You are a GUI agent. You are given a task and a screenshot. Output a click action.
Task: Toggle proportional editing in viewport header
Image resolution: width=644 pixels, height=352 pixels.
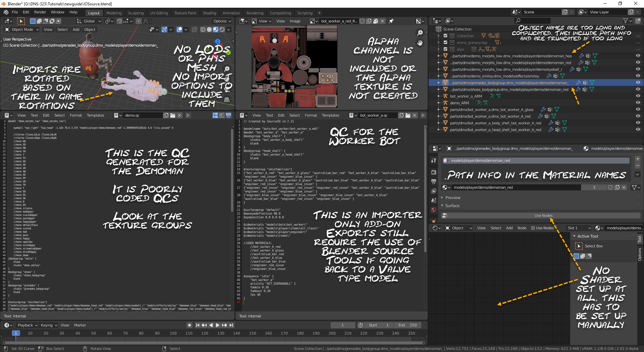point(139,21)
